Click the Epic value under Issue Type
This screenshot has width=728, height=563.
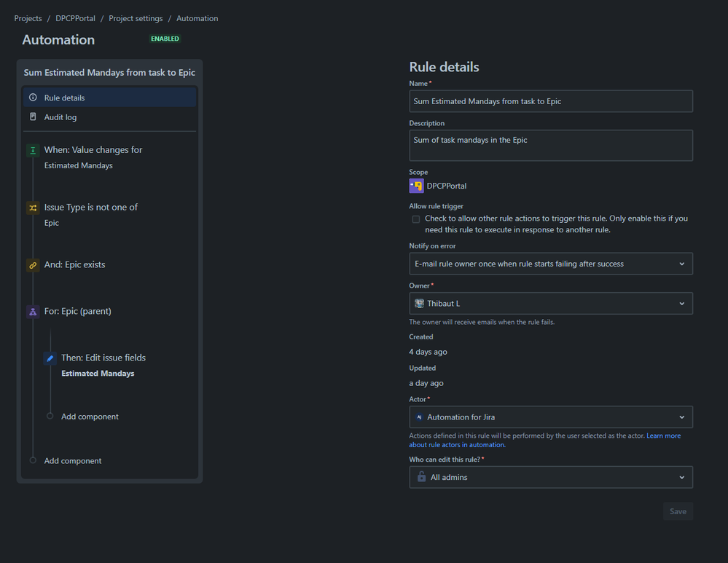pyautogui.click(x=52, y=224)
